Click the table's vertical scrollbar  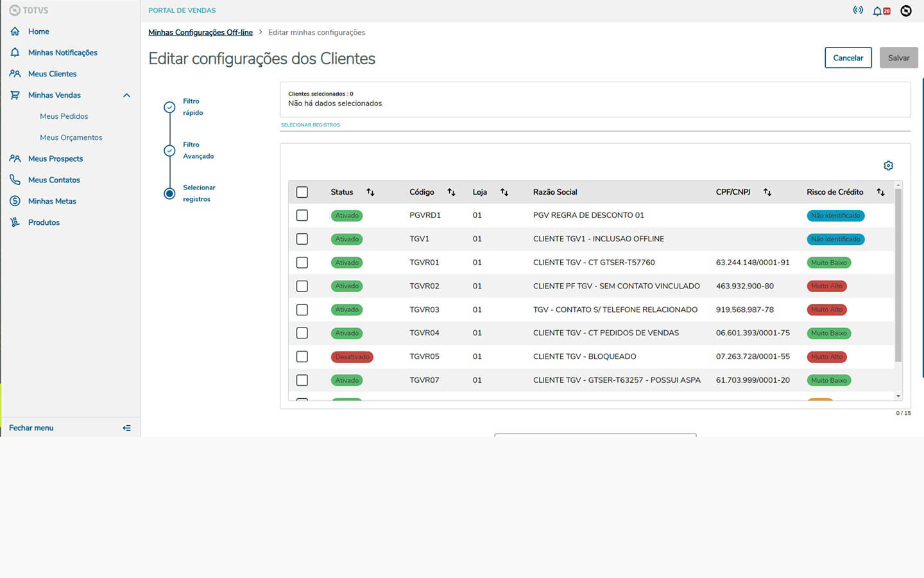pos(898,276)
